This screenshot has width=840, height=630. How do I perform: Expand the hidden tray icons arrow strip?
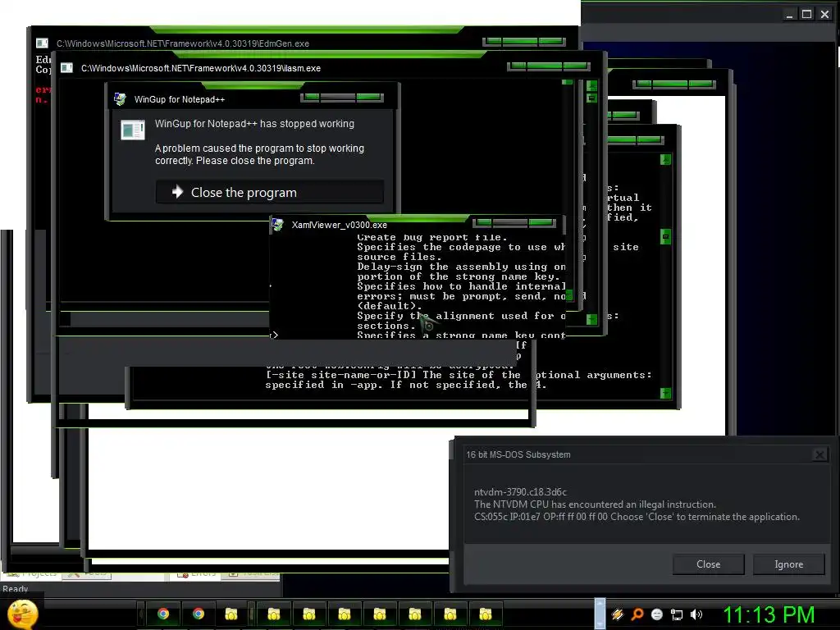point(600,614)
